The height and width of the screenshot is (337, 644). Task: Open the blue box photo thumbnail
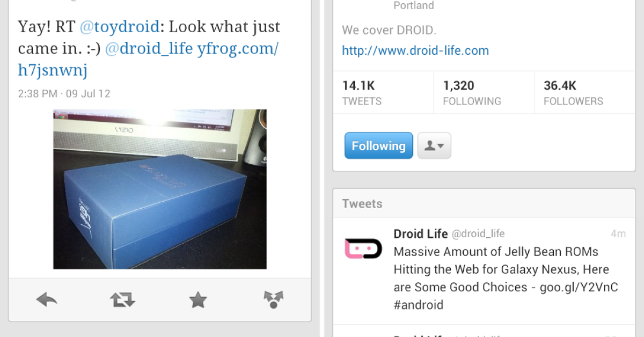[x=160, y=189]
